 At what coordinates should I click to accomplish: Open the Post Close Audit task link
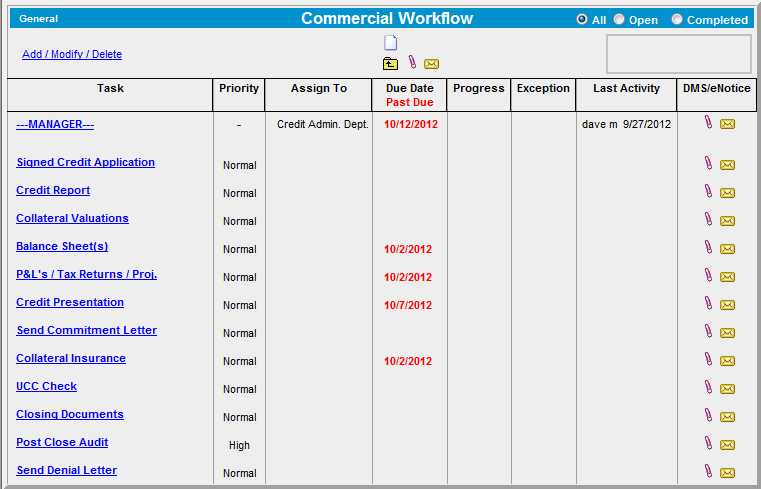coord(62,442)
